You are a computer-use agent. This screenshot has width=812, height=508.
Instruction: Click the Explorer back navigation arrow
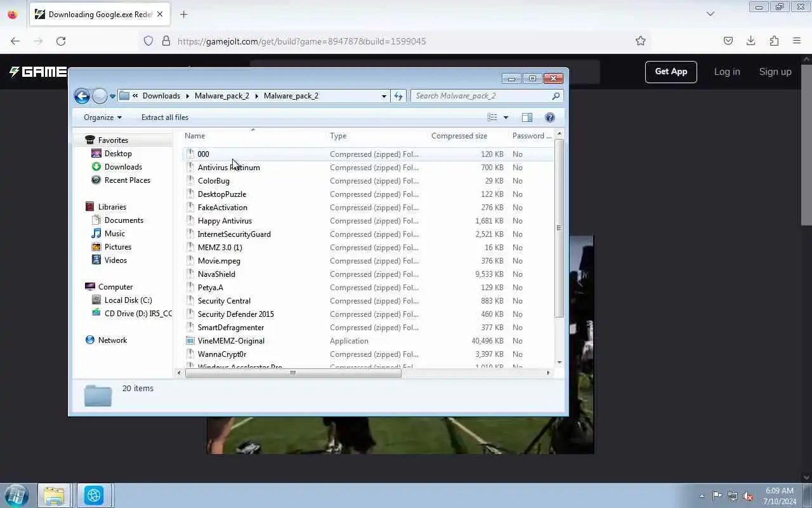pyautogui.click(x=82, y=96)
